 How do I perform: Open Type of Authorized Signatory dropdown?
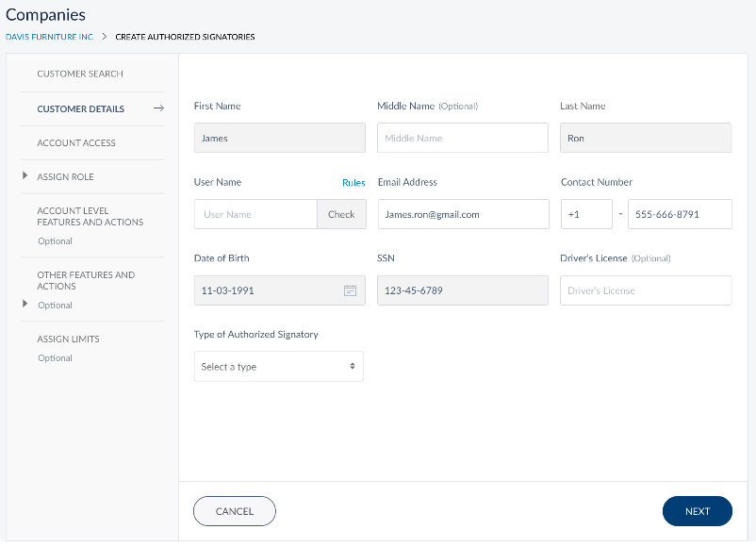point(278,367)
